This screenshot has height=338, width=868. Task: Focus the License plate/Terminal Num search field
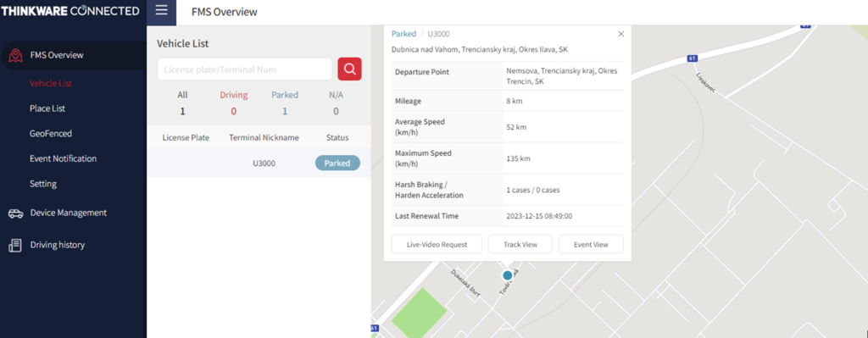[x=245, y=69]
